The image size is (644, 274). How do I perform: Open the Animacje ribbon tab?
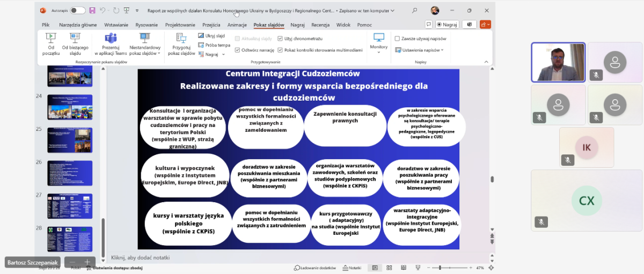click(237, 25)
